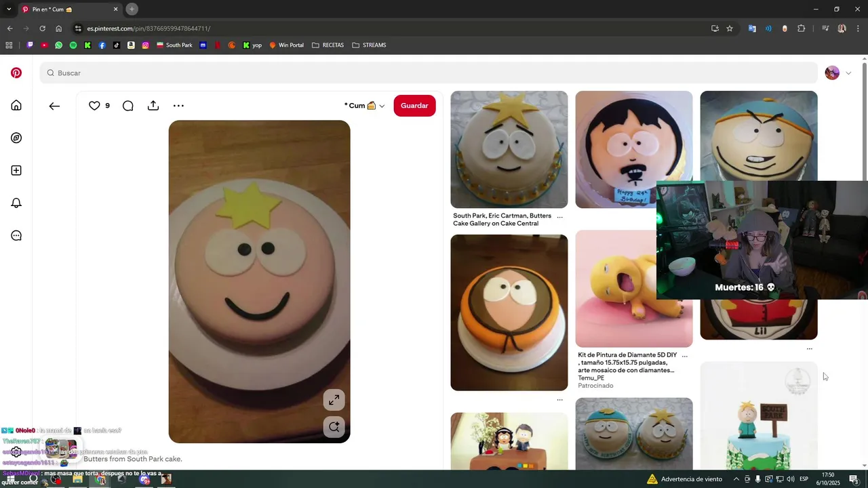Open Twitch bookmark
The image size is (868, 488).
pyautogui.click(x=30, y=45)
